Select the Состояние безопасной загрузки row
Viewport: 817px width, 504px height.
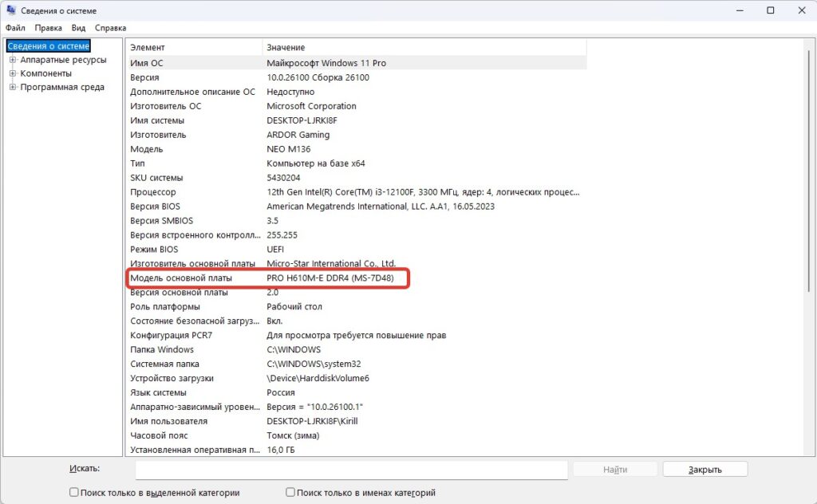coord(357,321)
